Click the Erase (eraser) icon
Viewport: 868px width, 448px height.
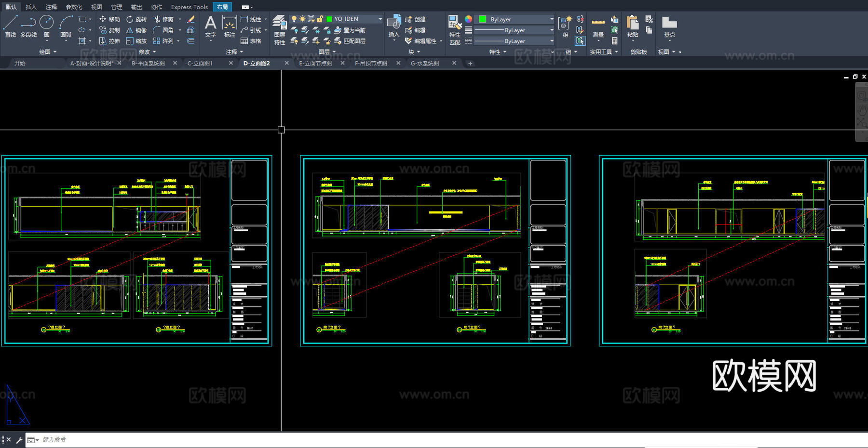[x=191, y=19]
